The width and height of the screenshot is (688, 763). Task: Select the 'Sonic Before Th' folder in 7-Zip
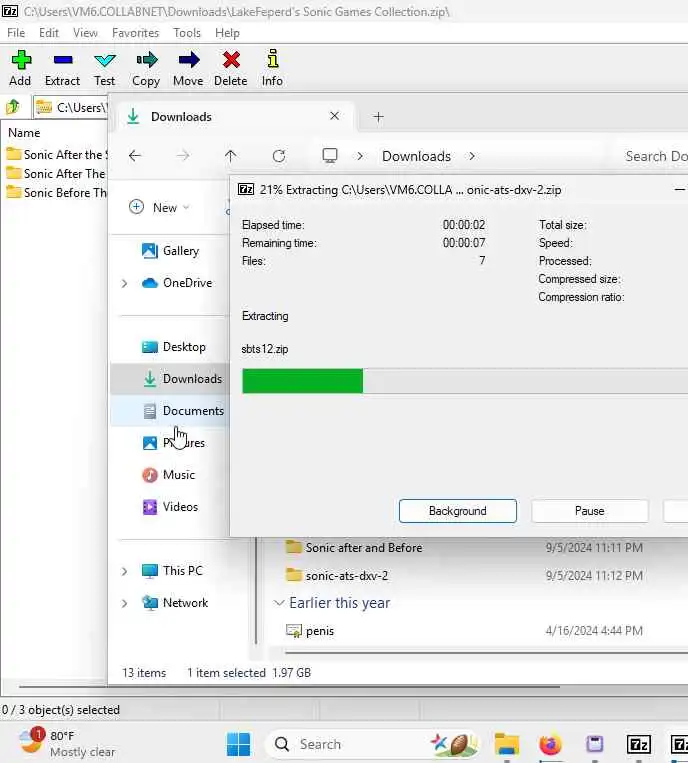tap(56, 193)
